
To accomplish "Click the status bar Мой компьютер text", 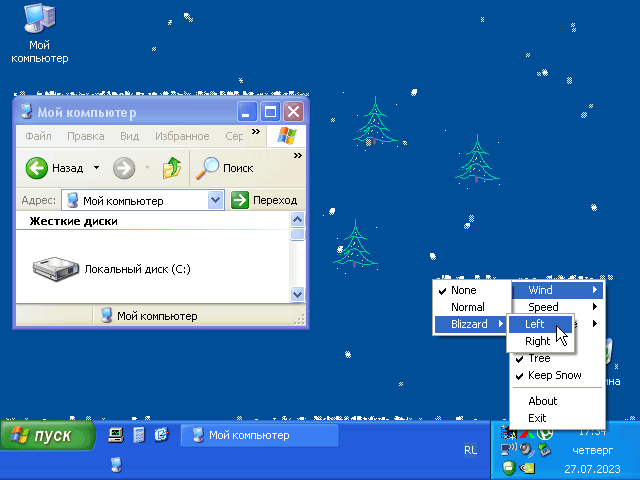I will (157, 316).
